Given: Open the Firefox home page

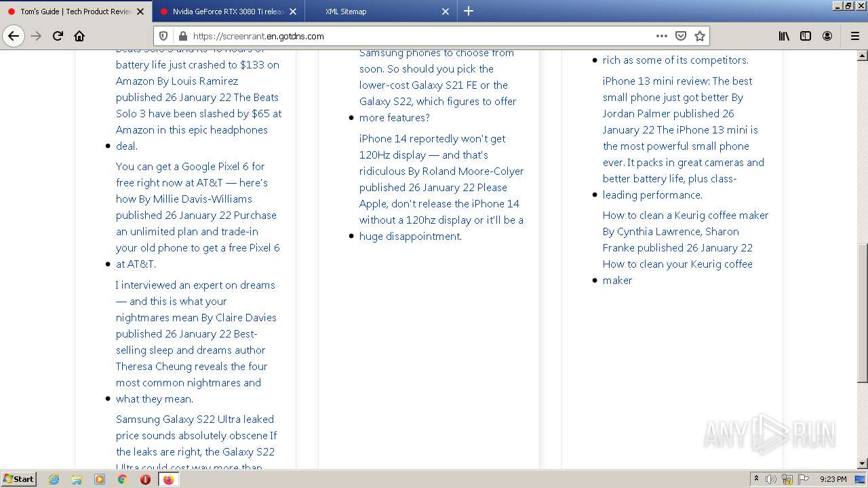Looking at the screenshot, I should coord(79,36).
